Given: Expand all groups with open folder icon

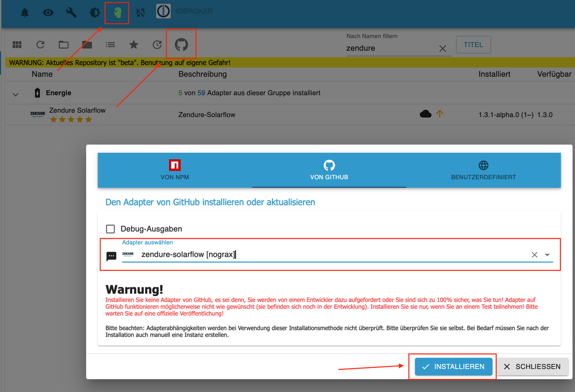Looking at the screenshot, I should (x=64, y=45).
